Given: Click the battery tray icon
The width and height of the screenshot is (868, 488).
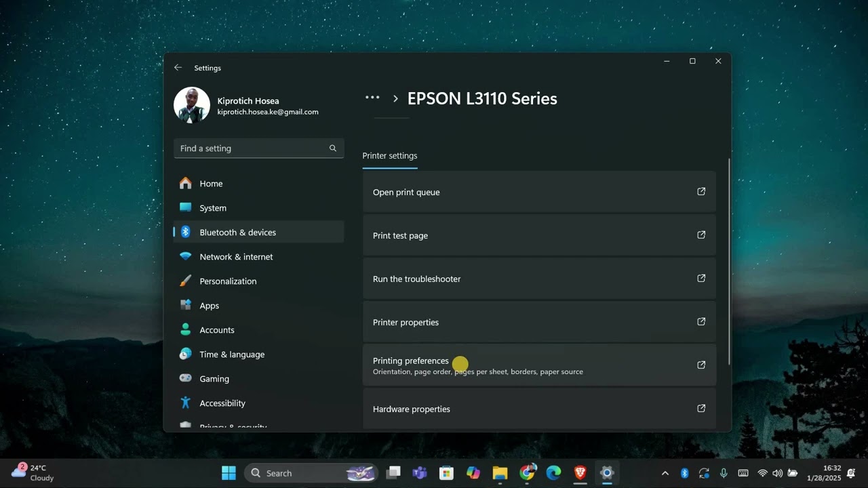Looking at the screenshot, I should coord(792,473).
